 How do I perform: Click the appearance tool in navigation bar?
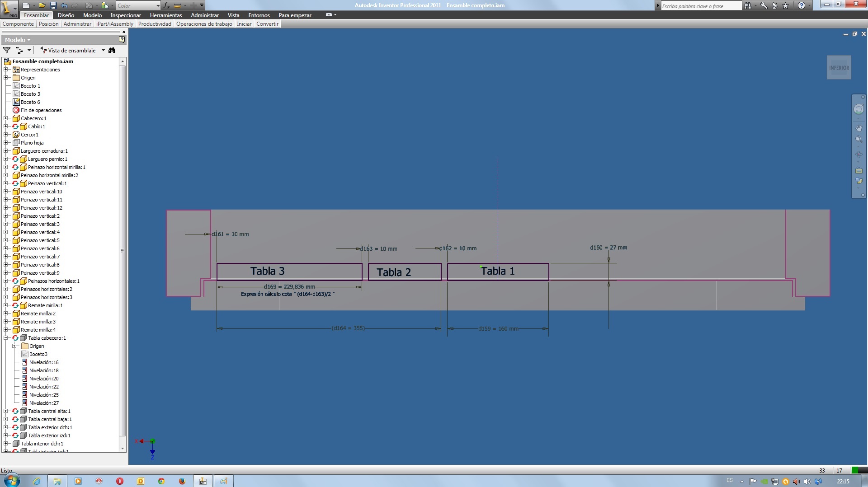859,181
